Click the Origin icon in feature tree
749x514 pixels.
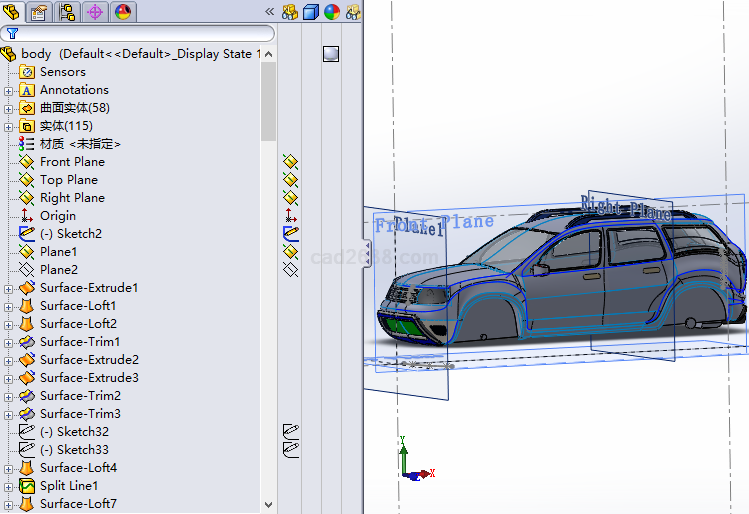coord(27,216)
